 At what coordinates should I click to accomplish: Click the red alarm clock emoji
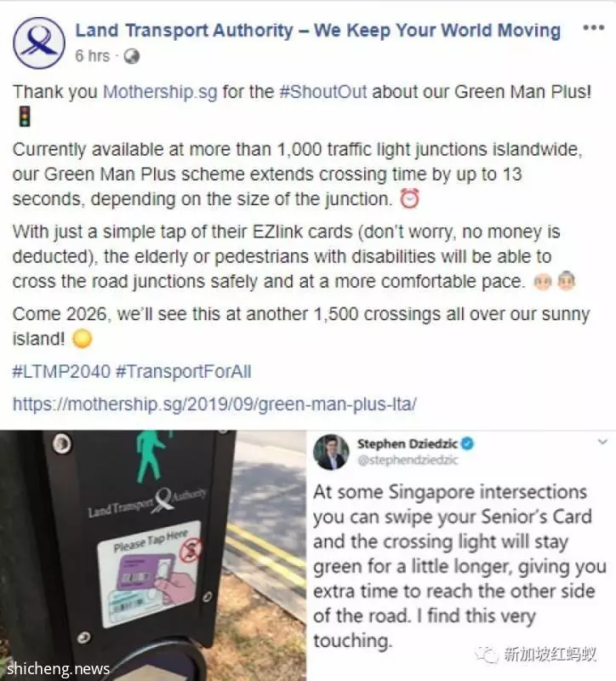coord(409,199)
